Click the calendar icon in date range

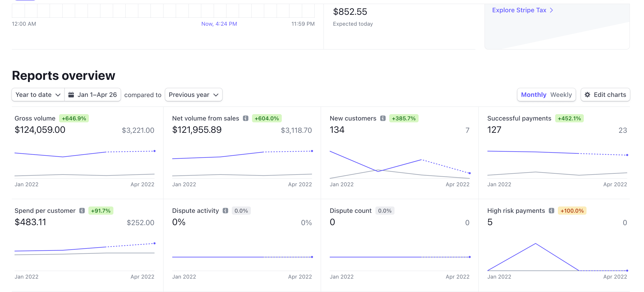[71, 95]
